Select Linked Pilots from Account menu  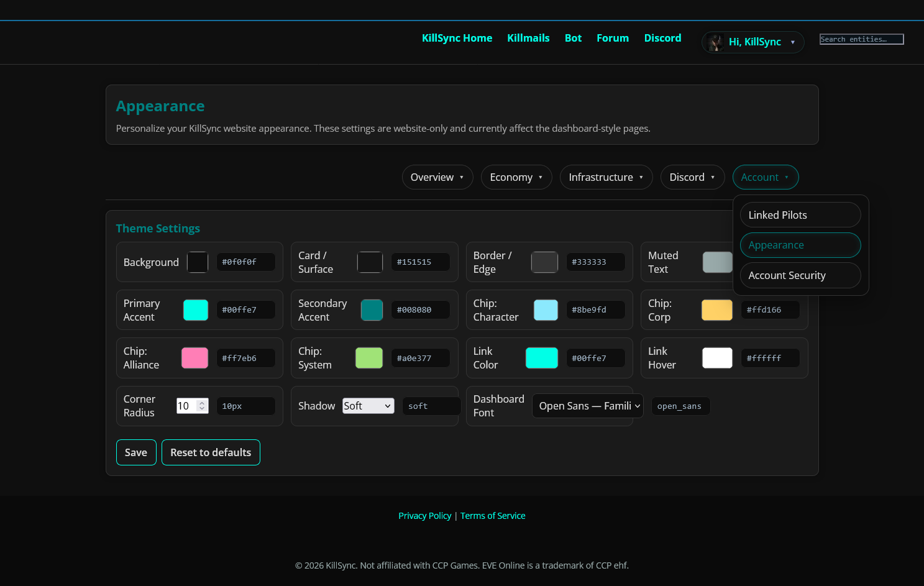[x=800, y=215]
